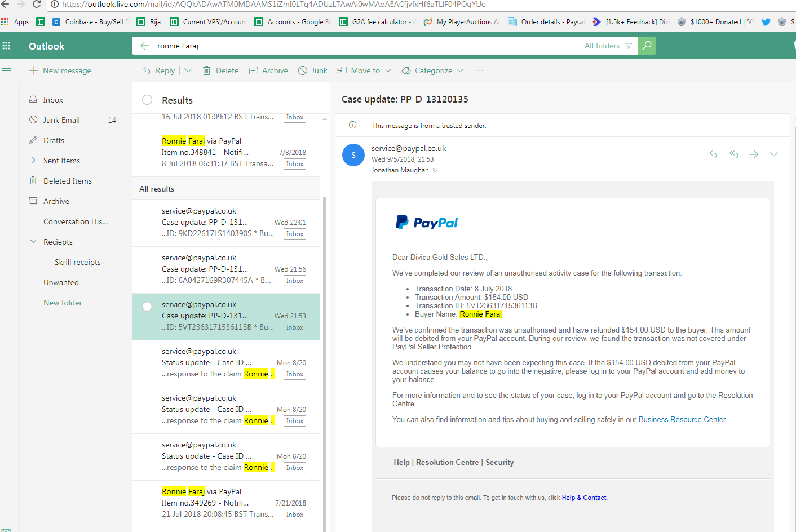Open Current VPS/Accounts bookmark
The height and width of the screenshot is (532, 796).
(208, 22)
